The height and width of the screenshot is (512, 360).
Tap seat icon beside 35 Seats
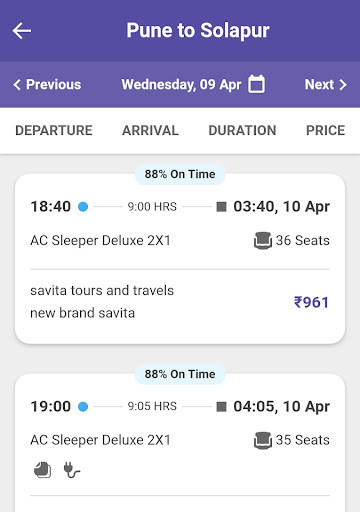click(263, 440)
